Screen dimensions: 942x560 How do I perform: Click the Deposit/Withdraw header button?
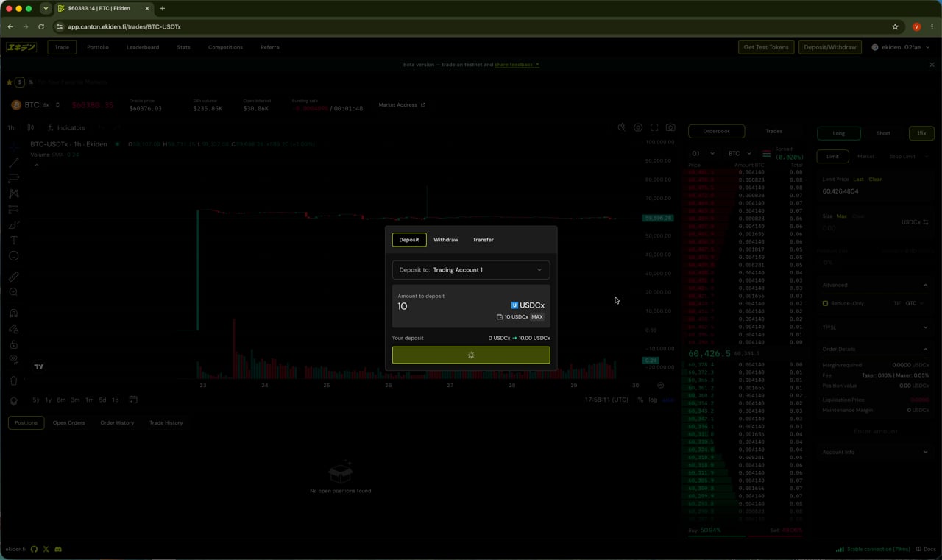[x=830, y=47]
